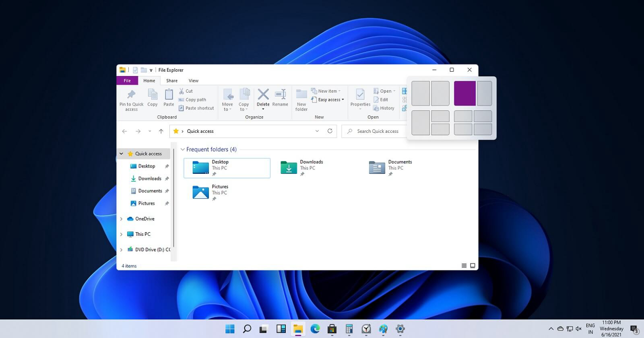The height and width of the screenshot is (338, 644).
Task: Click the Cut scissors icon
Action: pos(182,91)
